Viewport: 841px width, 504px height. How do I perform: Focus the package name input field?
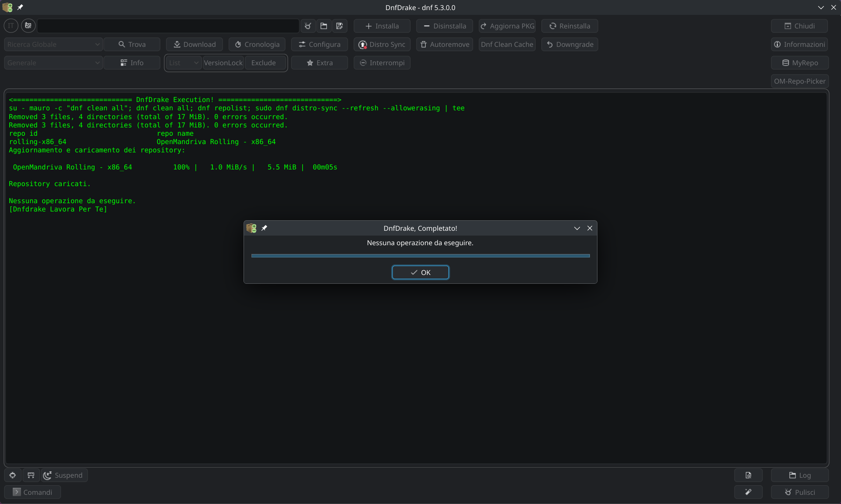168,26
